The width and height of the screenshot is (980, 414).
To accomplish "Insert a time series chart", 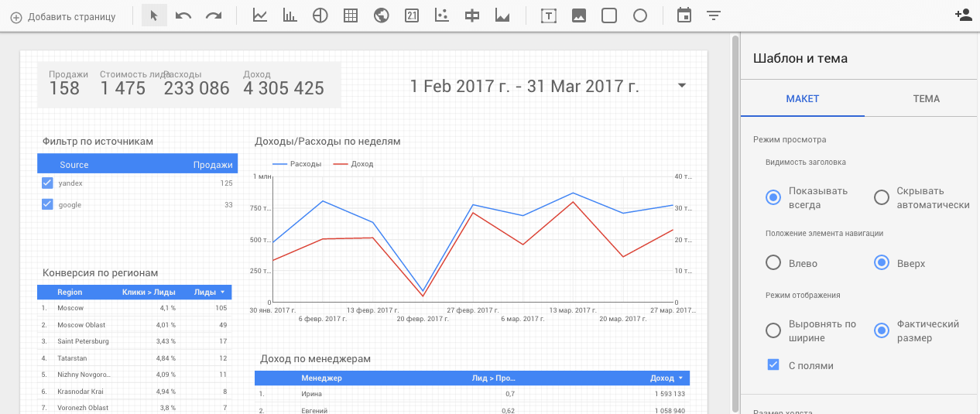I will coord(260,15).
